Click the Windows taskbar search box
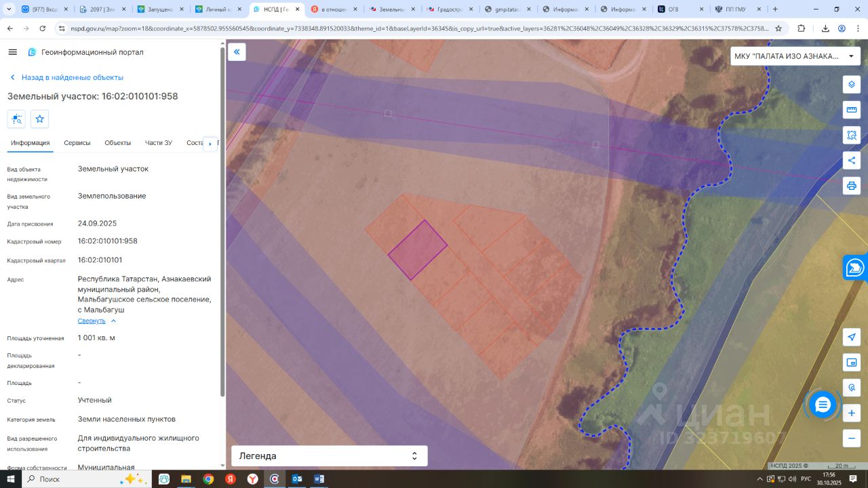 85,479
